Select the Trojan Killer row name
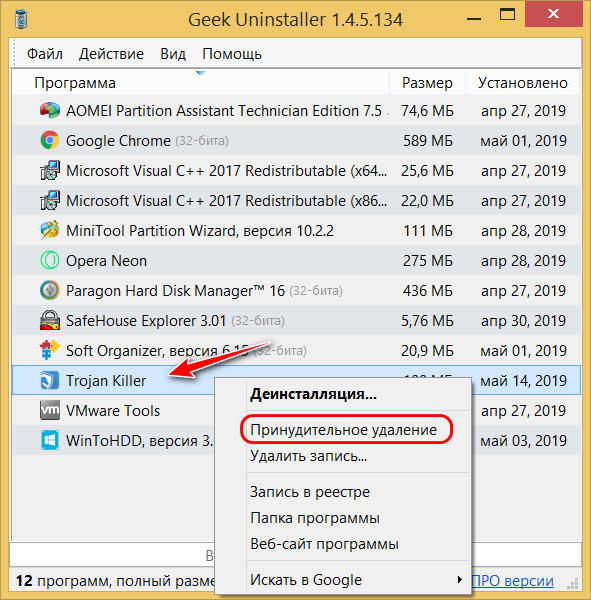Viewport: 591px width, 600px height. [106, 381]
